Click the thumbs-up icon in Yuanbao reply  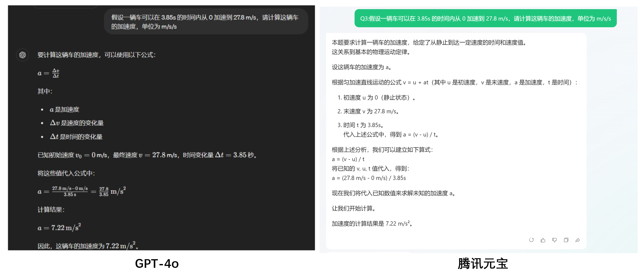[x=543, y=240]
